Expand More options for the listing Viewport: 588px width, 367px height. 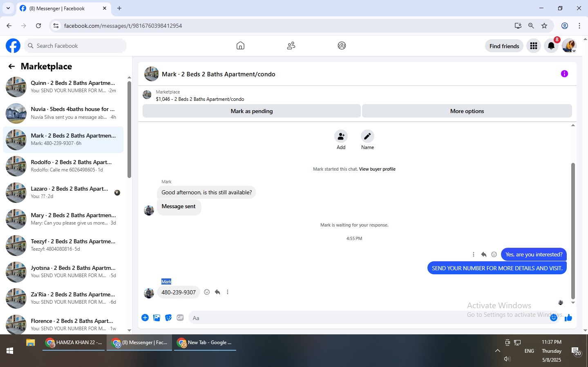click(467, 111)
